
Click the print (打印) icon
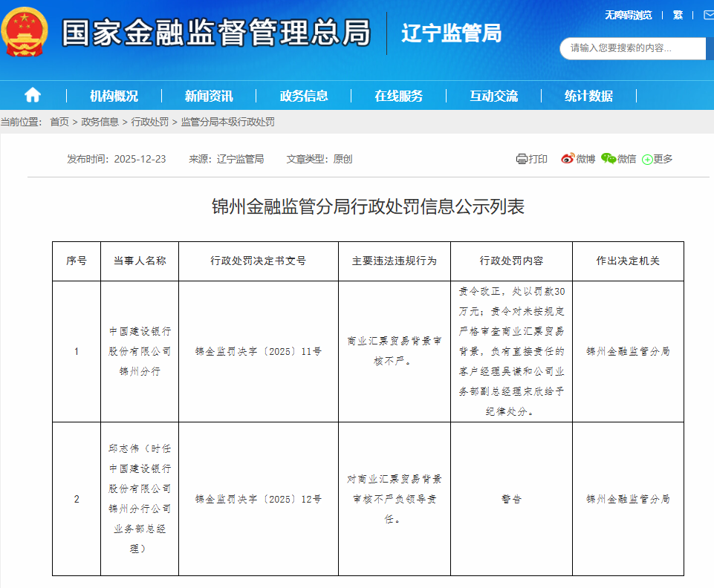pyautogui.click(x=522, y=159)
